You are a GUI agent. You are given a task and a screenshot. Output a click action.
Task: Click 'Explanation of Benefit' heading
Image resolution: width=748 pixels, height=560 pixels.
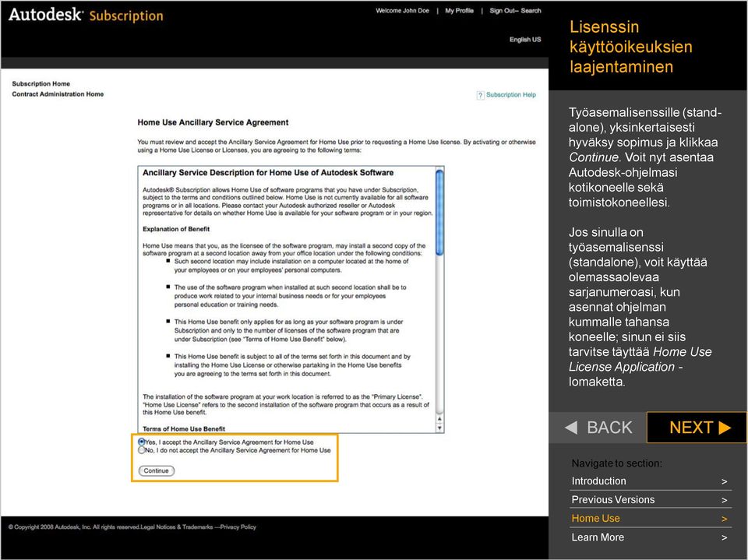click(176, 229)
